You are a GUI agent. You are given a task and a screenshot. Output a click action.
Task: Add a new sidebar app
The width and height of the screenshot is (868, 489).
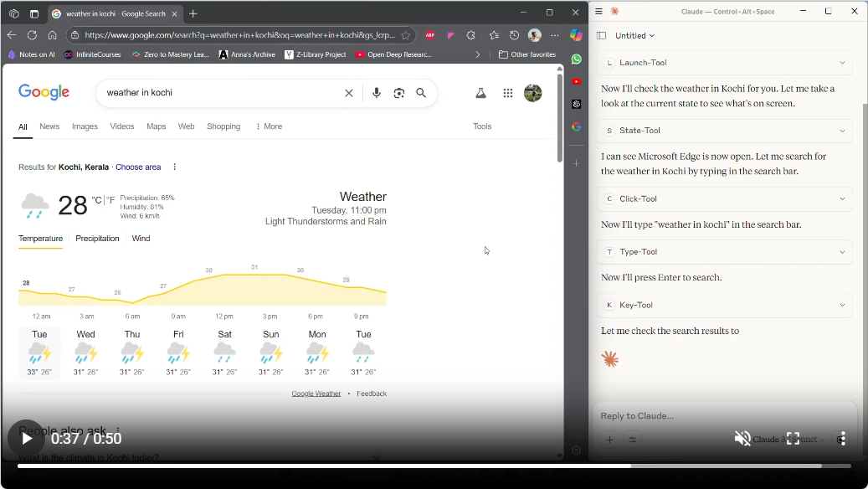click(576, 163)
